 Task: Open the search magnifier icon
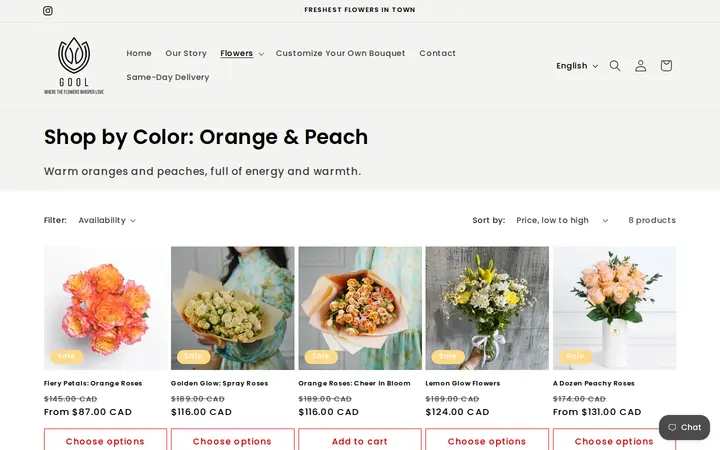point(615,66)
